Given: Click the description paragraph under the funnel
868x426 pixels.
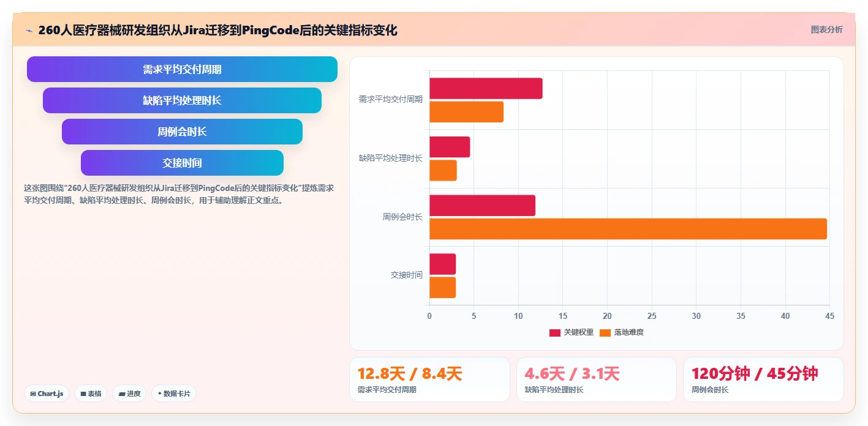Looking at the screenshot, I should pyautogui.click(x=179, y=194).
